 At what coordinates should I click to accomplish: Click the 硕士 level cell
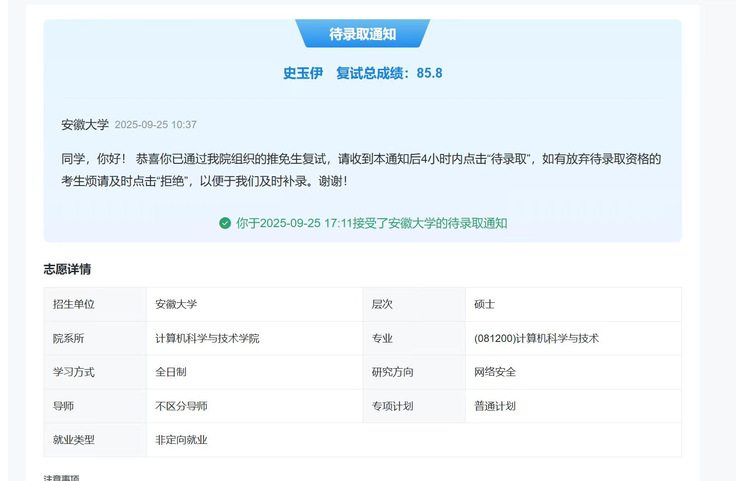(x=485, y=304)
